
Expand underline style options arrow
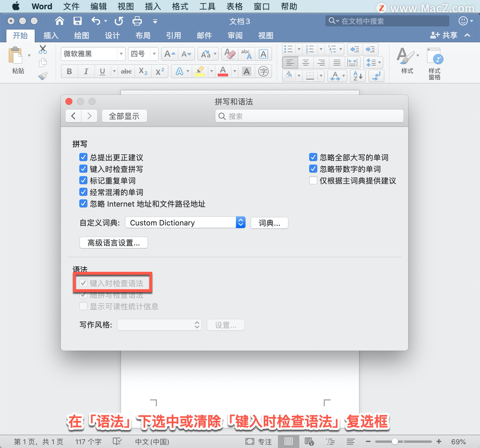114,71
